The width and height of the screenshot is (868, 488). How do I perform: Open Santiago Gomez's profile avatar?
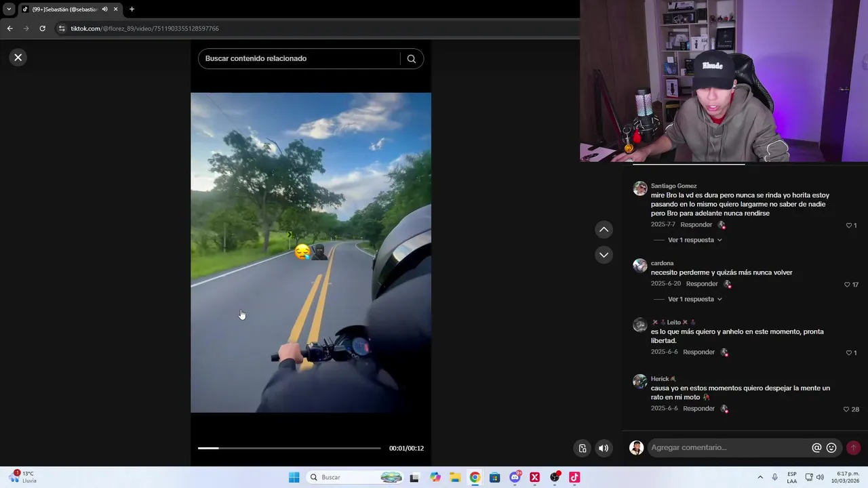pos(640,188)
